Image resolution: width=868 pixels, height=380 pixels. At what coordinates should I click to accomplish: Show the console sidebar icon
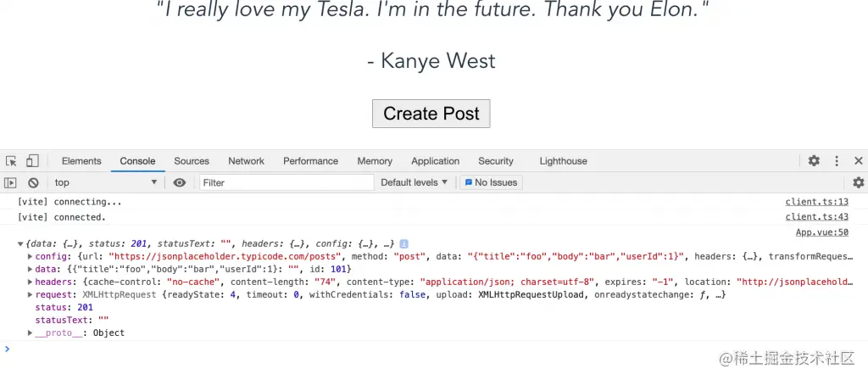tap(10, 182)
